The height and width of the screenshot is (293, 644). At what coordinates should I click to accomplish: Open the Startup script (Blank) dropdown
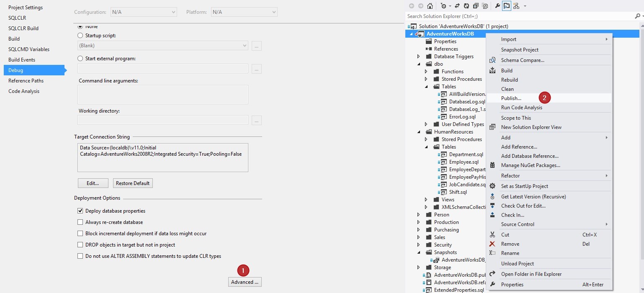[163, 46]
